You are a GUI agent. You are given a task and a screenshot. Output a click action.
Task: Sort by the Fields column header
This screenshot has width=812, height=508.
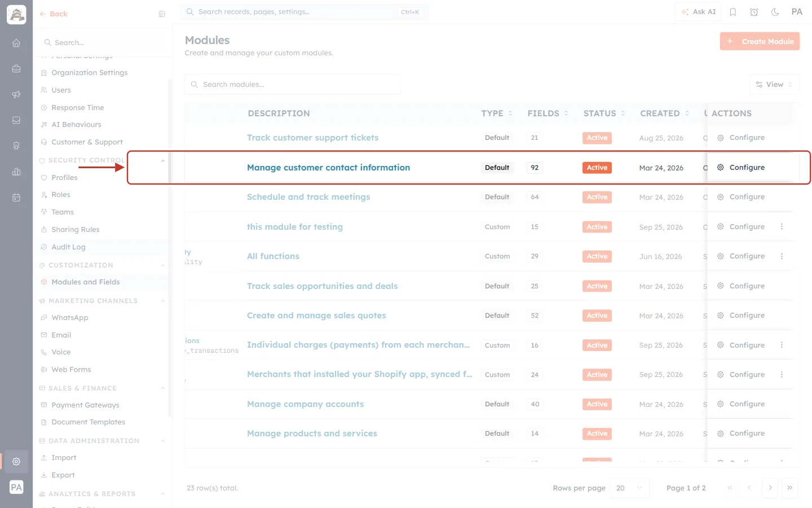click(x=548, y=113)
